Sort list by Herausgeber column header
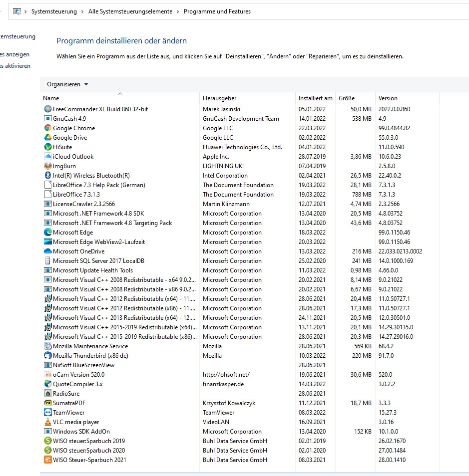Image resolution: width=469 pixels, height=476 pixels. (247, 98)
